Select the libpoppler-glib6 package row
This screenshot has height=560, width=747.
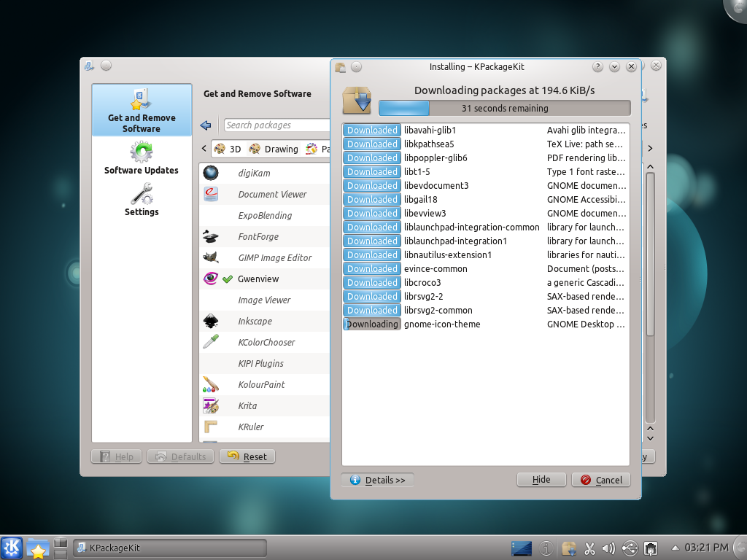click(485, 157)
